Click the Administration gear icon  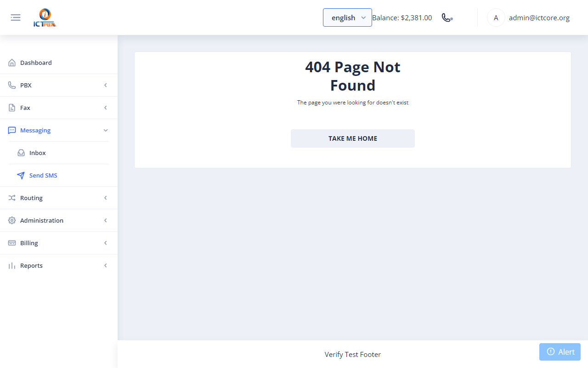coord(12,220)
